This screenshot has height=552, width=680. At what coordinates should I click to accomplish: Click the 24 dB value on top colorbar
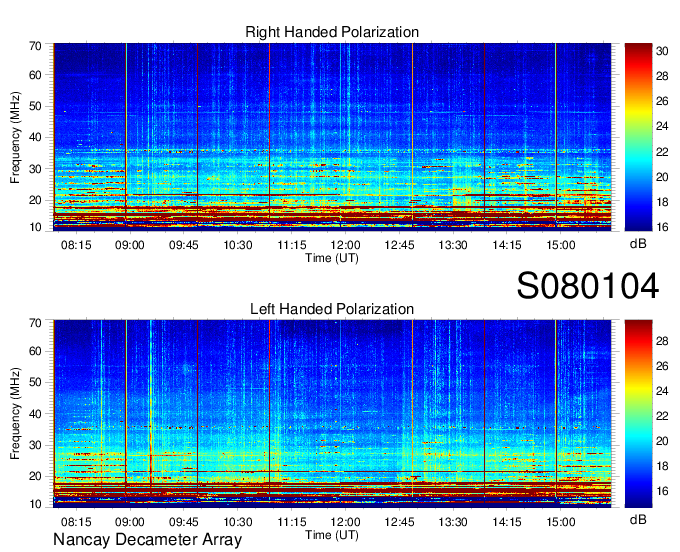662,127
